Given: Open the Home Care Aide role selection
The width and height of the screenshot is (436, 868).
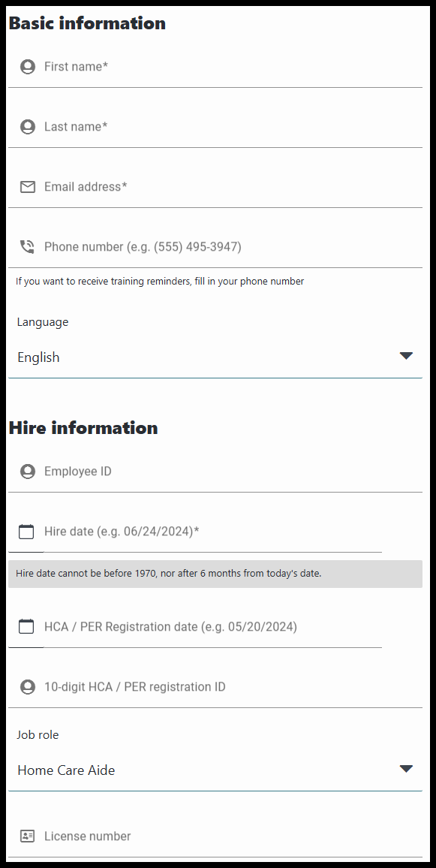Looking at the screenshot, I should [x=215, y=770].
